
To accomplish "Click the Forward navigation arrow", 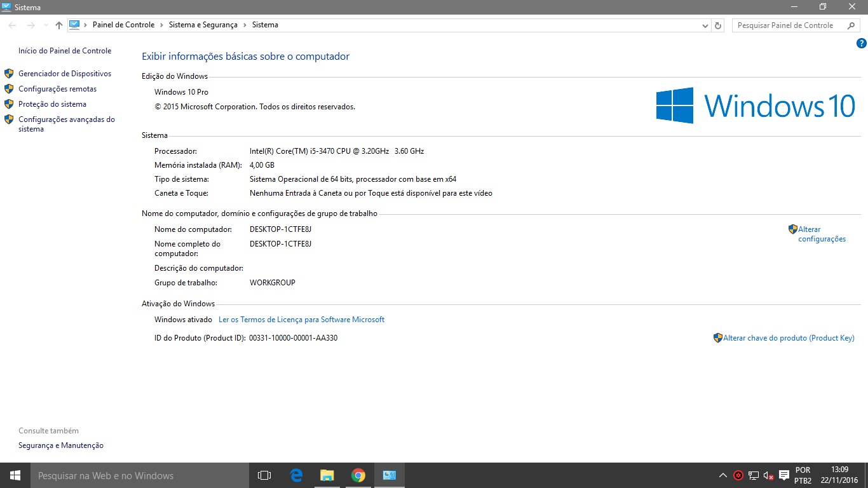I will coord(31,25).
